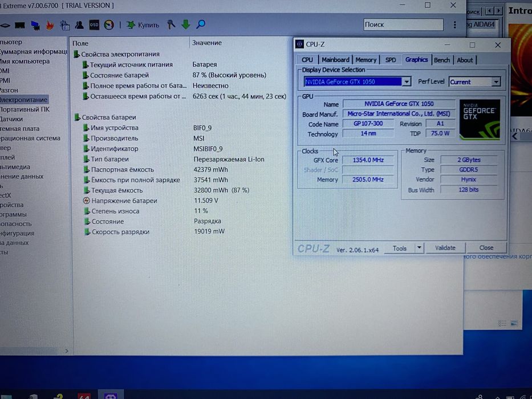
Task: Click the Close button in CPU-Z footer
Action: pyautogui.click(x=486, y=248)
